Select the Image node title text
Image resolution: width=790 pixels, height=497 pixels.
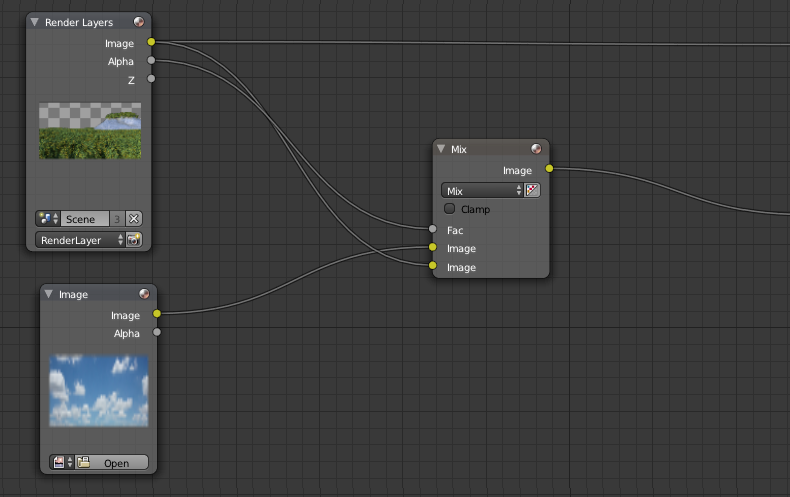(74, 294)
